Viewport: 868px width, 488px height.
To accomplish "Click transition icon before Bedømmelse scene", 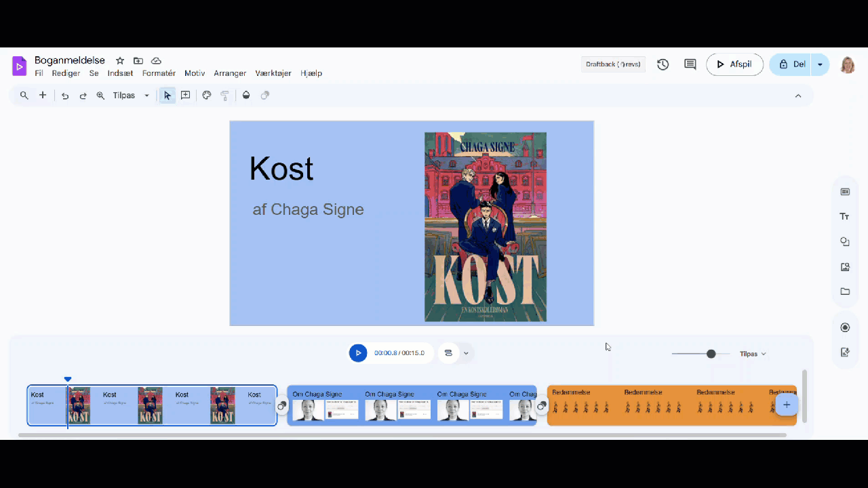I will point(542,405).
